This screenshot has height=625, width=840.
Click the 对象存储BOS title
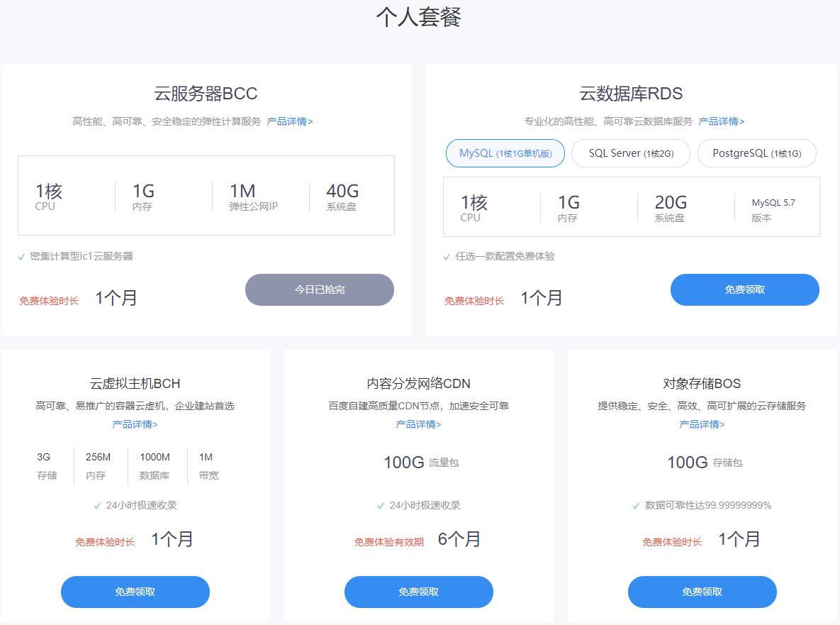click(x=702, y=384)
